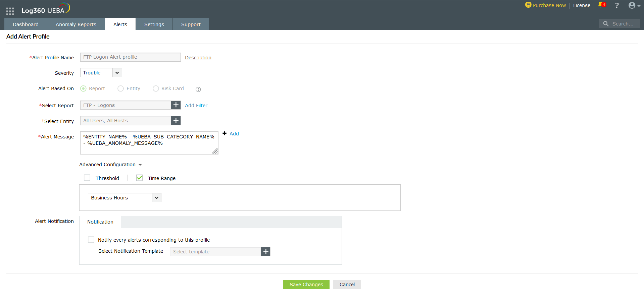Select the Entity radio button
644x308 pixels.
(x=121, y=88)
